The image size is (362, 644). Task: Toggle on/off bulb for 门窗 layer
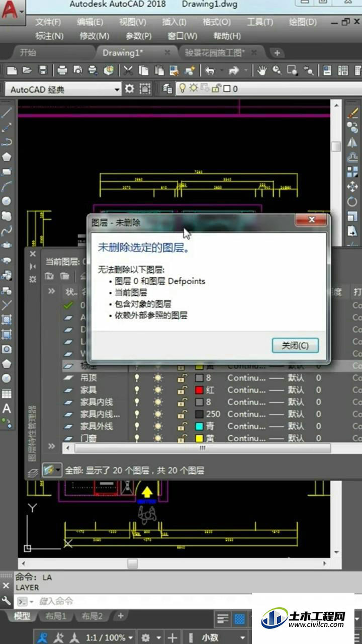coord(136,438)
